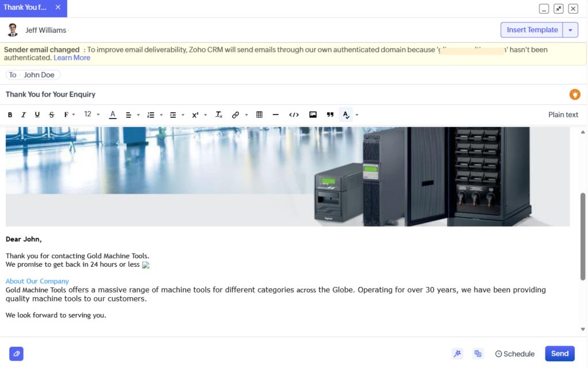The height and width of the screenshot is (368, 588).
Task: Expand alignment options arrow
Action: click(138, 115)
